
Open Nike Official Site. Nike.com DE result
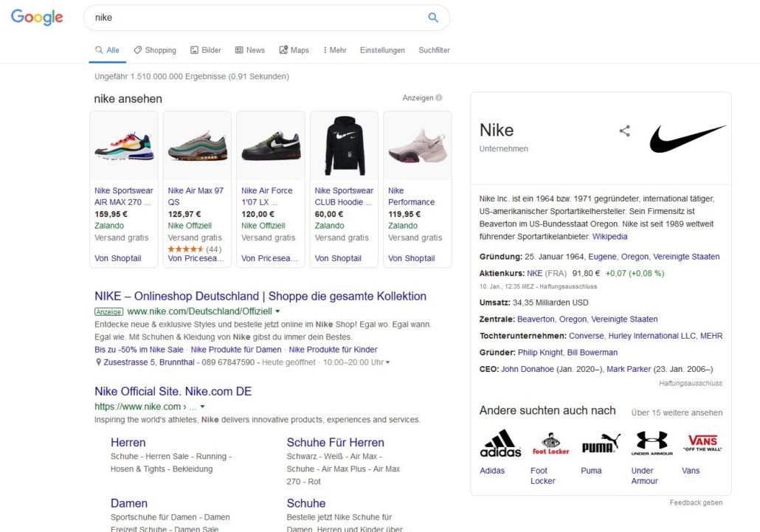point(173,392)
